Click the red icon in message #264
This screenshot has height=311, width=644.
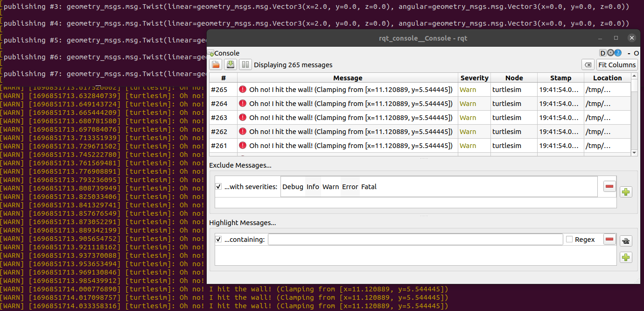(243, 103)
